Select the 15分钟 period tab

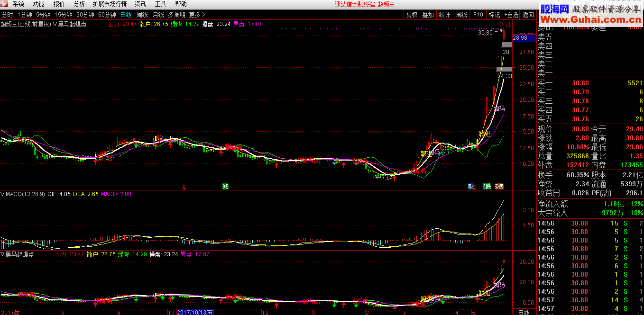[x=64, y=15]
